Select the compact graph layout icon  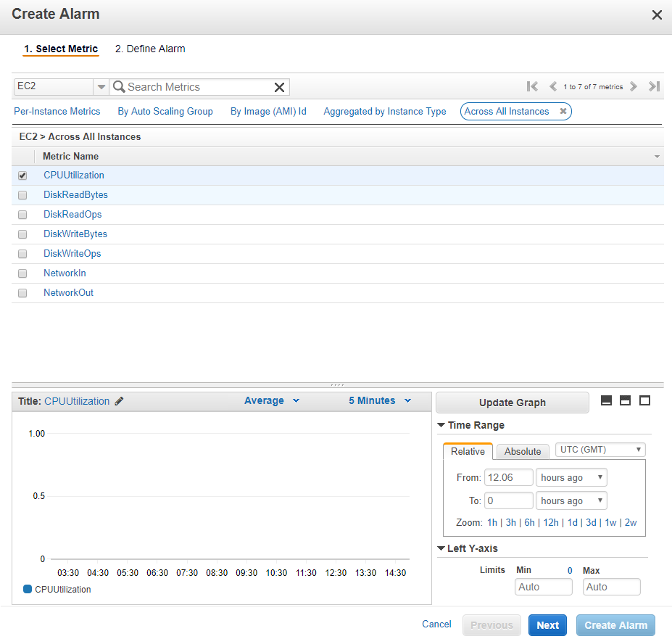pyautogui.click(x=606, y=400)
